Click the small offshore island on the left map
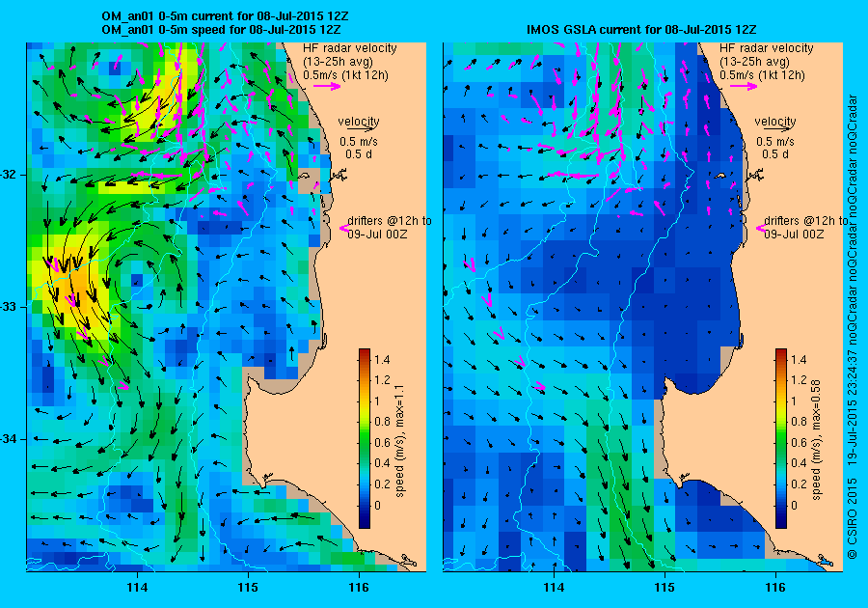This screenshot has height=608, width=868. (x=304, y=176)
